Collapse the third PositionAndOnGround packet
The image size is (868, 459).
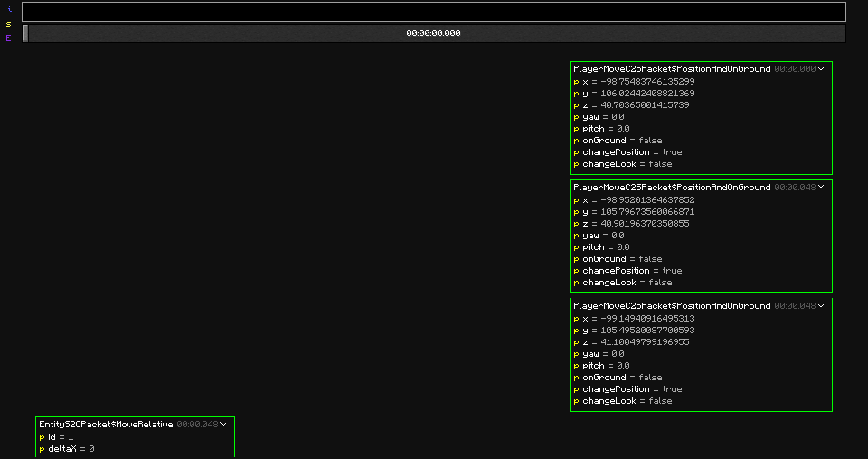point(821,306)
